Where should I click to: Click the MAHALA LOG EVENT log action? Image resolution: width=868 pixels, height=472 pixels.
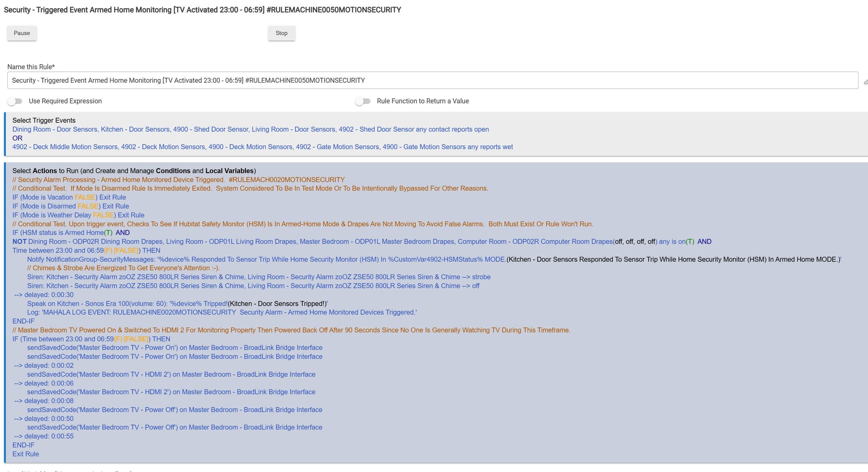[222, 312]
